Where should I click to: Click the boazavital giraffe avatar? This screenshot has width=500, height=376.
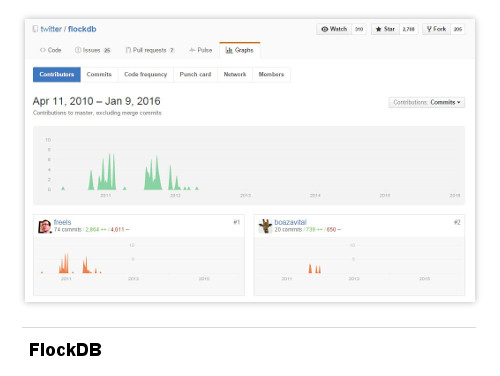[265, 226]
